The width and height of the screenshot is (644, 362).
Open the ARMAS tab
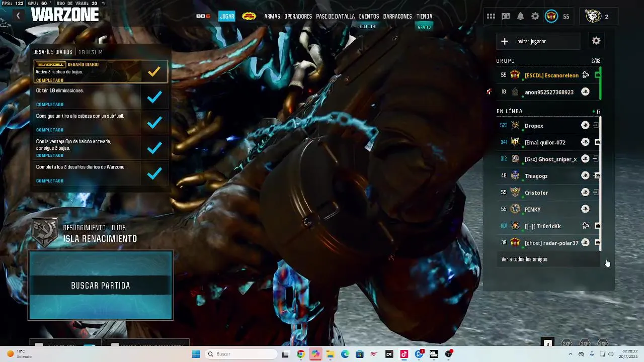click(x=272, y=16)
